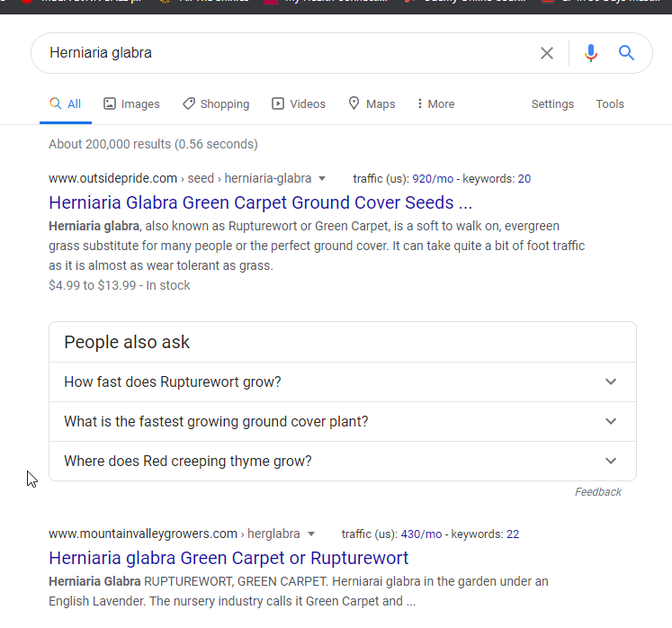Switch to Videos tab

(x=299, y=104)
